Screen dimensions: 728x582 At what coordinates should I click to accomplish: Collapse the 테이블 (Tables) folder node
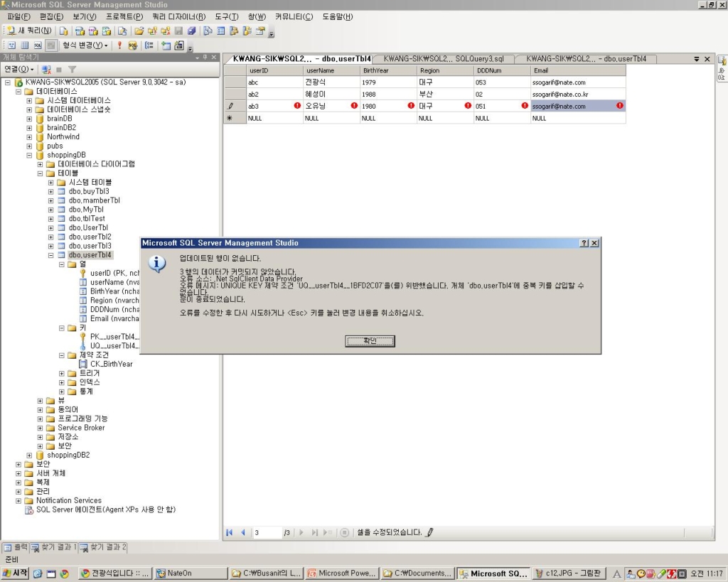coord(40,173)
